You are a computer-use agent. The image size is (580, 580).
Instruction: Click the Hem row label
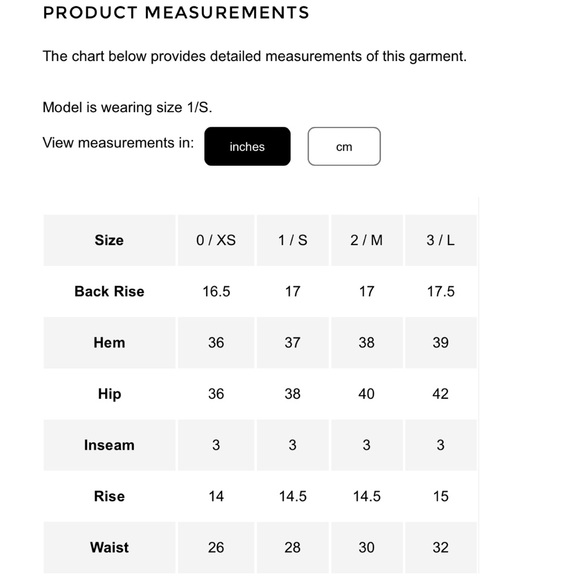pyautogui.click(x=109, y=343)
